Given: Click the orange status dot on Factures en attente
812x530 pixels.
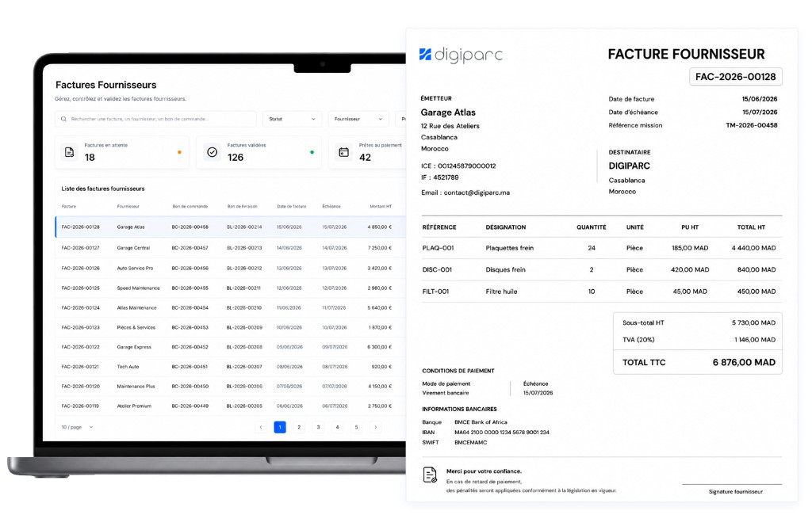Looking at the screenshot, I should click(179, 152).
